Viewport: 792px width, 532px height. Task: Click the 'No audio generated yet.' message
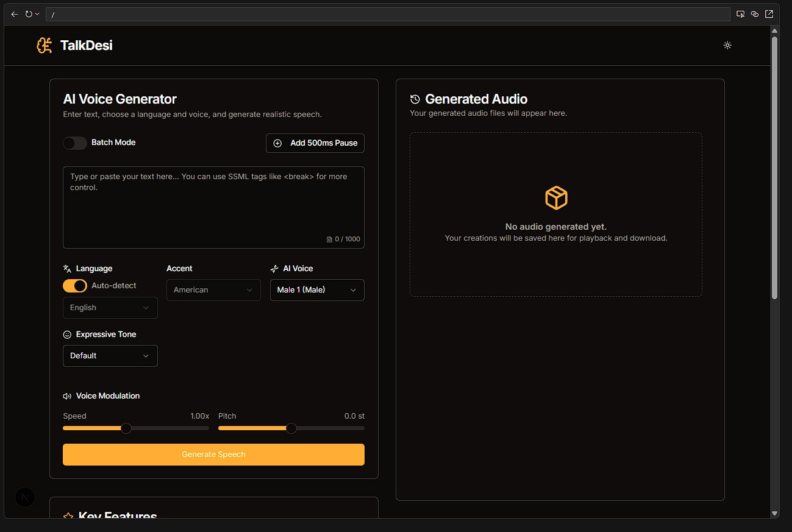tap(556, 227)
